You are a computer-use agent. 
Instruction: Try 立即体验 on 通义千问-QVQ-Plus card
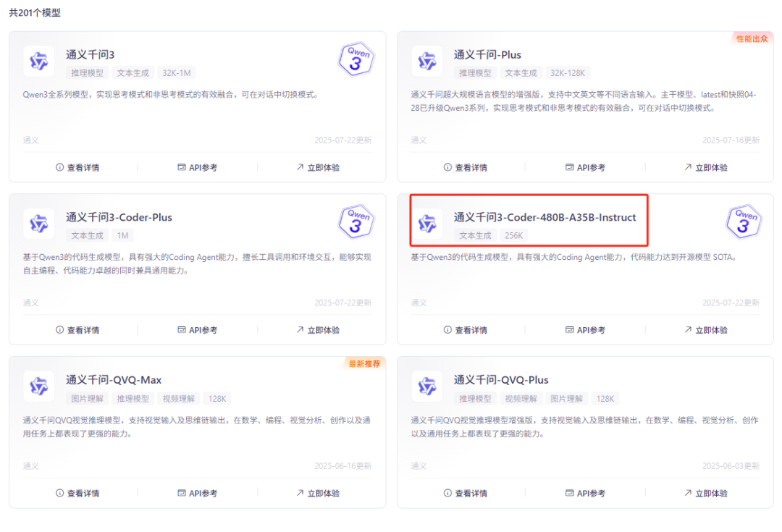point(706,493)
